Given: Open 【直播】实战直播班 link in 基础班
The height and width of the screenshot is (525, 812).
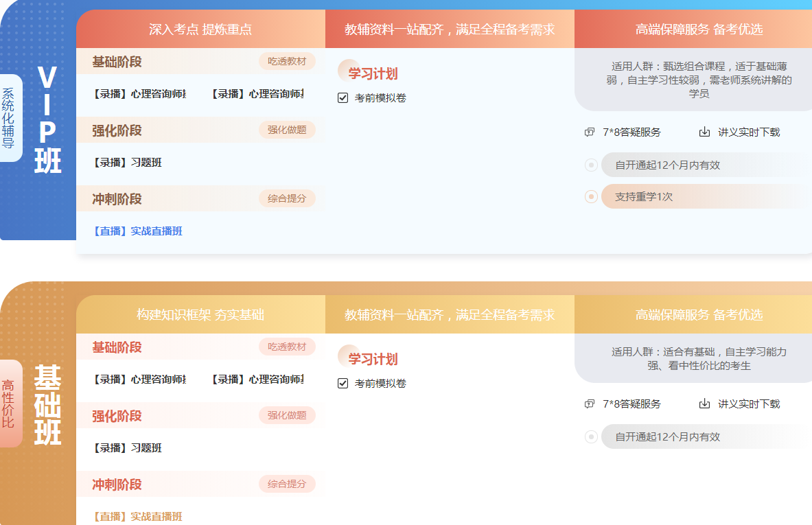Looking at the screenshot, I should coord(138,516).
